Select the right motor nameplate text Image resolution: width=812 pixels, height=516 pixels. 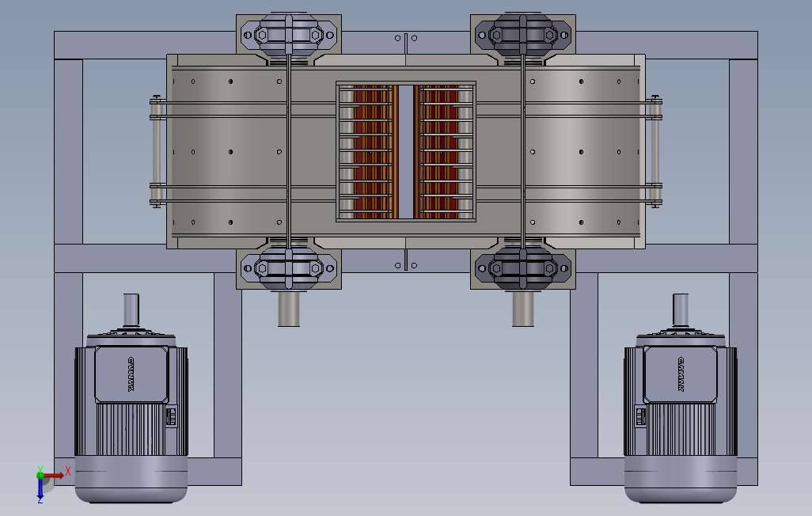(x=681, y=374)
